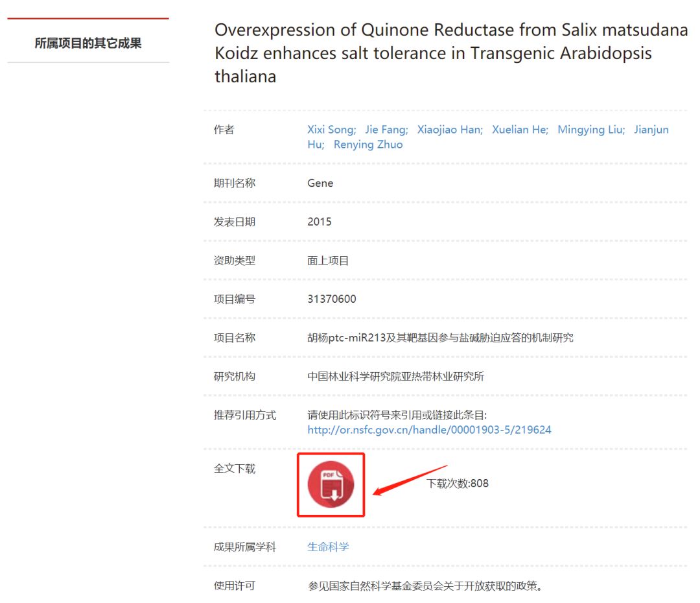Click the funding type 面上项目

click(327, 260)
